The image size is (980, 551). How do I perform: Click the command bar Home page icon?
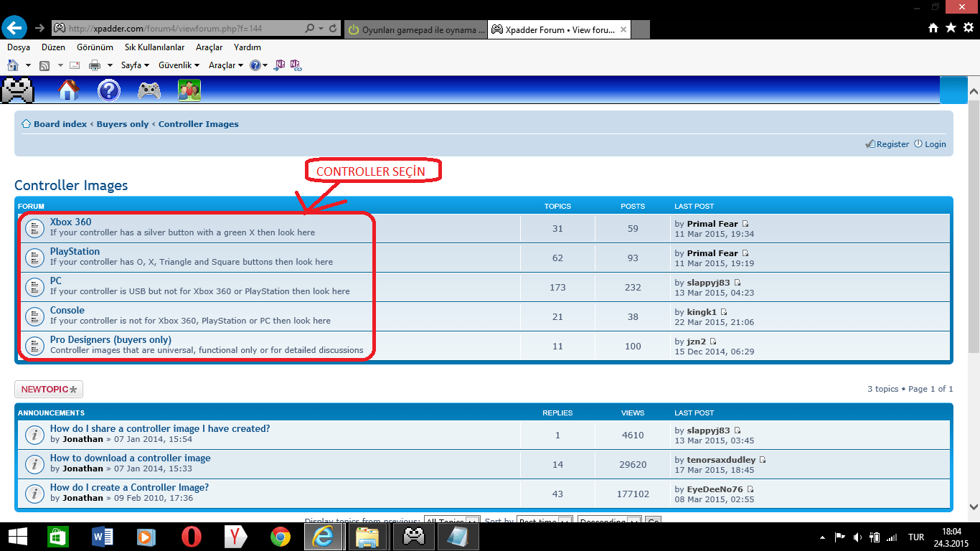[13, 65]
